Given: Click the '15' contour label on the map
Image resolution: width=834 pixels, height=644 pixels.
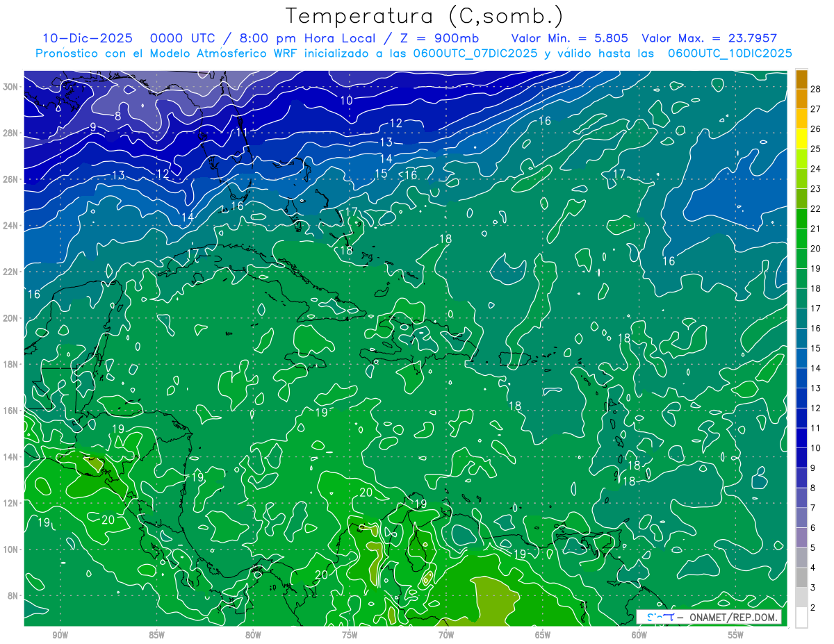Looking at the screenshot, I should (x=381, y=174).
